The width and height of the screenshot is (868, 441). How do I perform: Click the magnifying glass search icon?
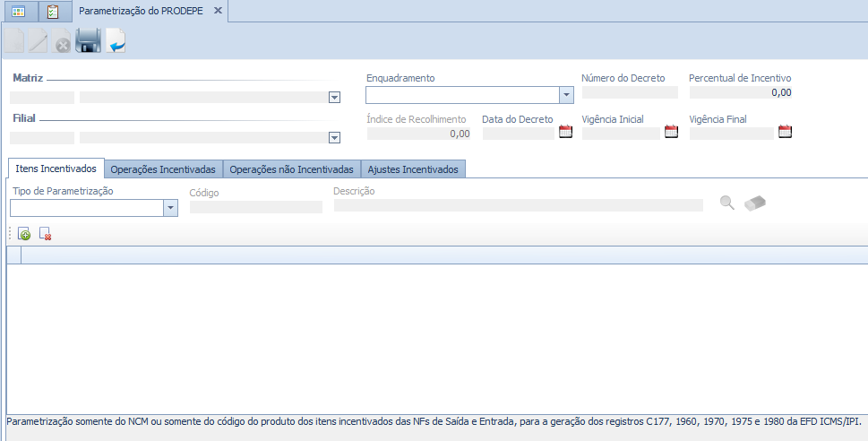[x=726, y=203]
